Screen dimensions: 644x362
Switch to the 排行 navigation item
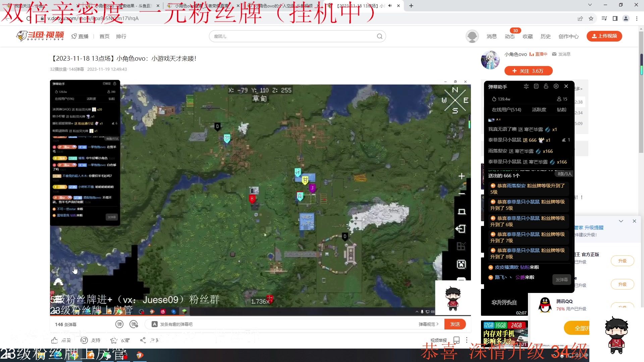point(121,36)
